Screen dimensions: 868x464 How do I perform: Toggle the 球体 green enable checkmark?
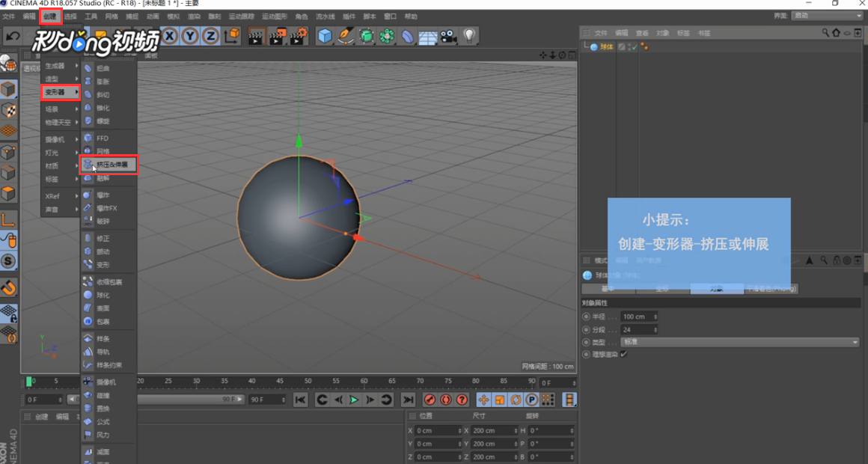pos(635,47)
